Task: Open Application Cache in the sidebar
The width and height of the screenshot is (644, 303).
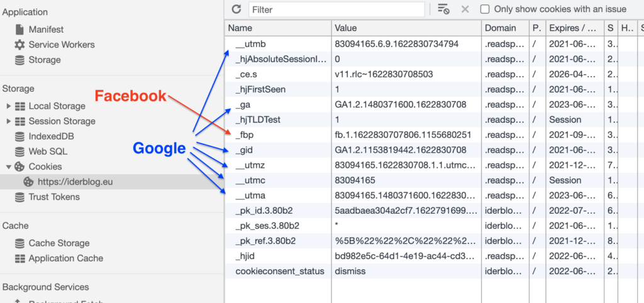Action: click(x=65, y=258)
